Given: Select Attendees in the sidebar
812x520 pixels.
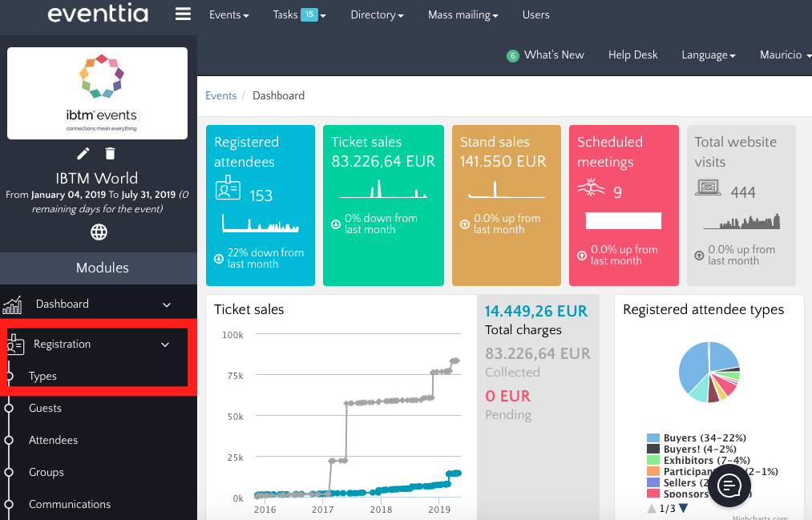Looking at the screenshot, I should pos(53,440).
